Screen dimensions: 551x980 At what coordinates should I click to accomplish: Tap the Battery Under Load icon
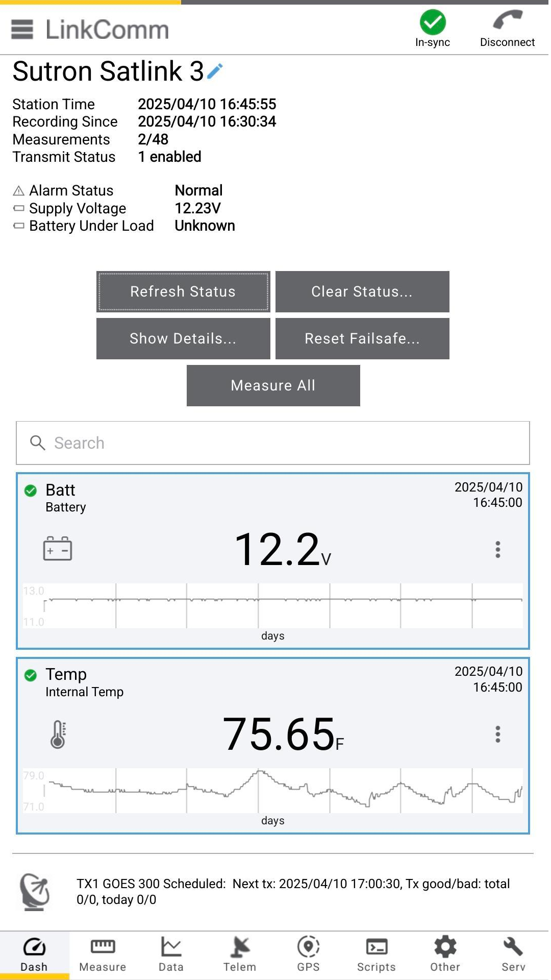(x=18, y=226)
